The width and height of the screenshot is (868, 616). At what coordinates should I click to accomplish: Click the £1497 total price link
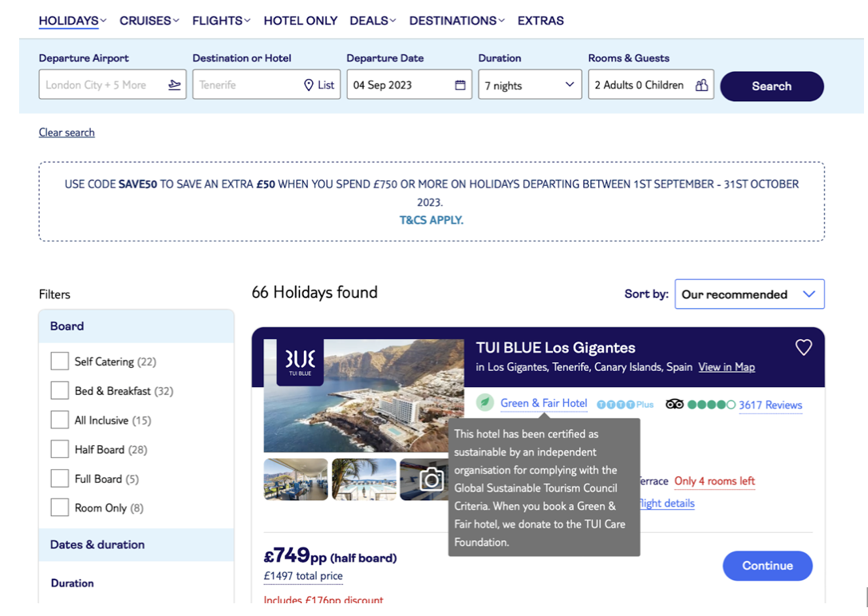click(303, 575)
